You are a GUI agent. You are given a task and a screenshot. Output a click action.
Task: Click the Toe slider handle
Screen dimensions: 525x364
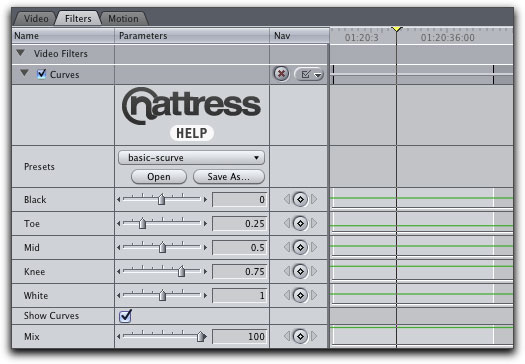[x=142, y=223]
